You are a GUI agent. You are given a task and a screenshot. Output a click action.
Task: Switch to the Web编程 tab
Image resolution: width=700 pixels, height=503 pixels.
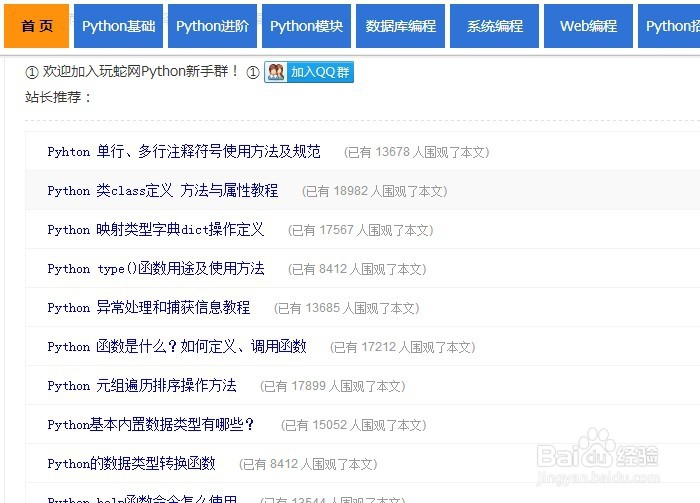tap(588, 26)
